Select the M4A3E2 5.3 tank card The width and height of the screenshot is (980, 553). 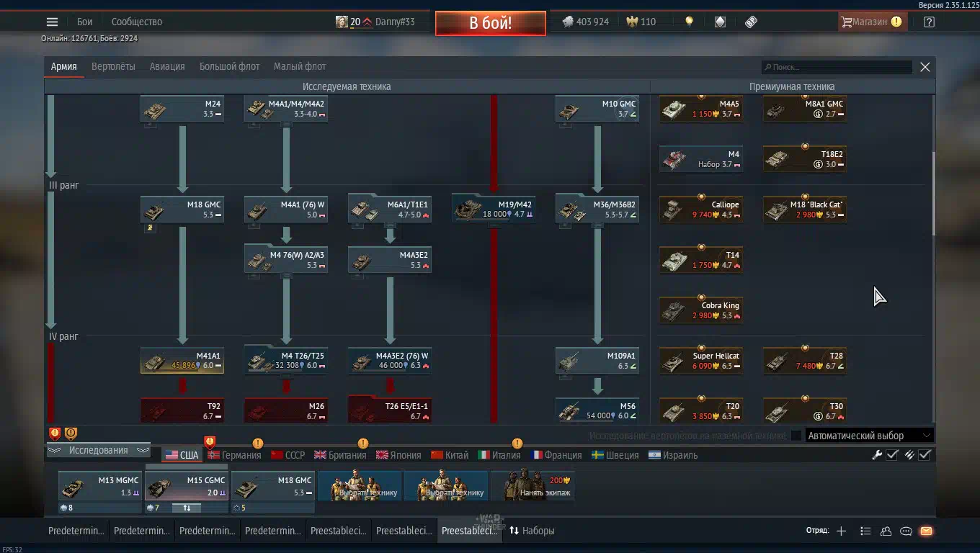pyautogui.click(x=390, y=259)
